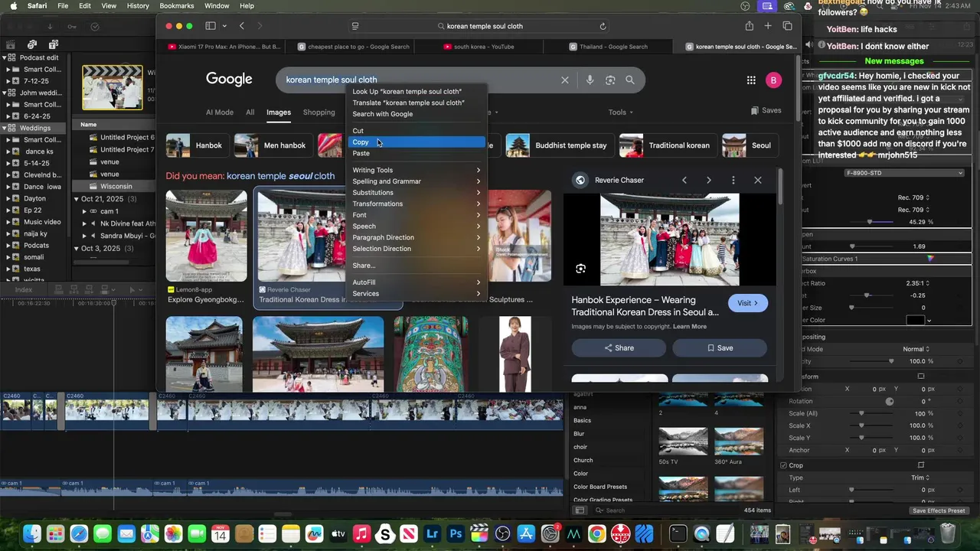This screenshot has height=551, width=980.
Task: Search inside image with Lens overlay icon
Action: 581,269
